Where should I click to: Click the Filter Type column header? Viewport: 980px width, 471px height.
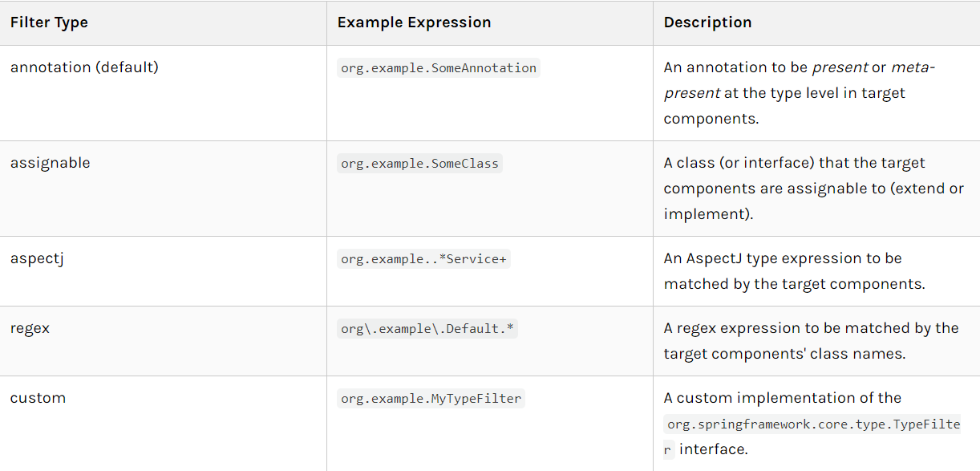(x=49, y=22)
